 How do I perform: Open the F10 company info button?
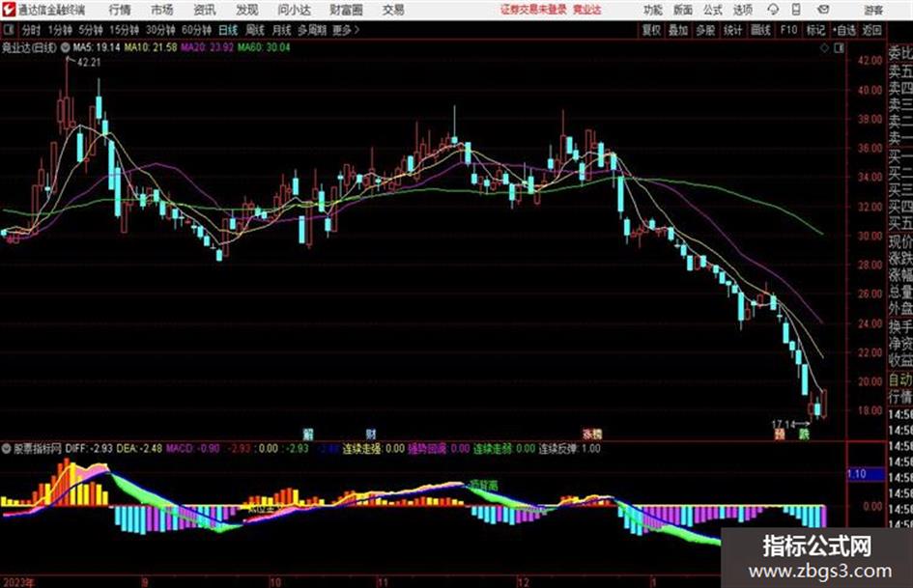click(x=789, y=30)
